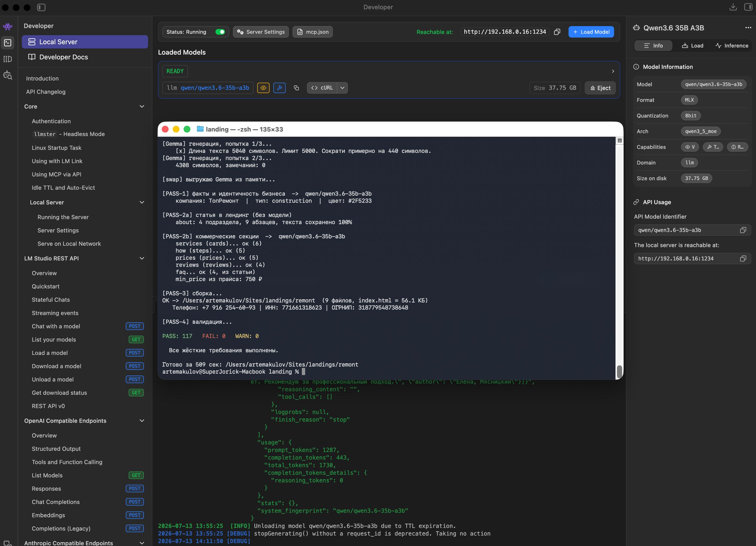The height and width of the screenshot is (546, 756).
Task: Open Unload a model POST page
Action: pos(88,380)
